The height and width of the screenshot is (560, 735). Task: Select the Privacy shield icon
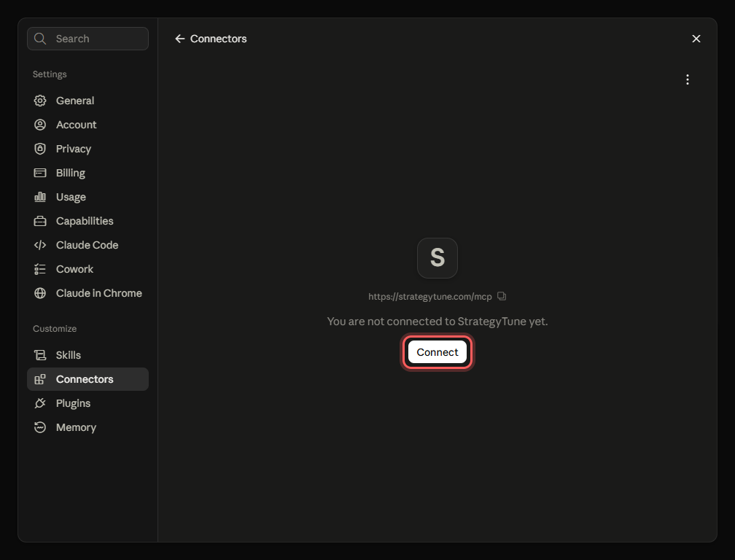click(x=40, y=149)
